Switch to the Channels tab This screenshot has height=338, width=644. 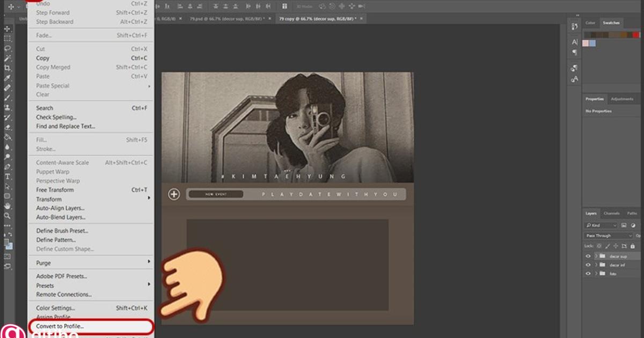pos(611,214)
